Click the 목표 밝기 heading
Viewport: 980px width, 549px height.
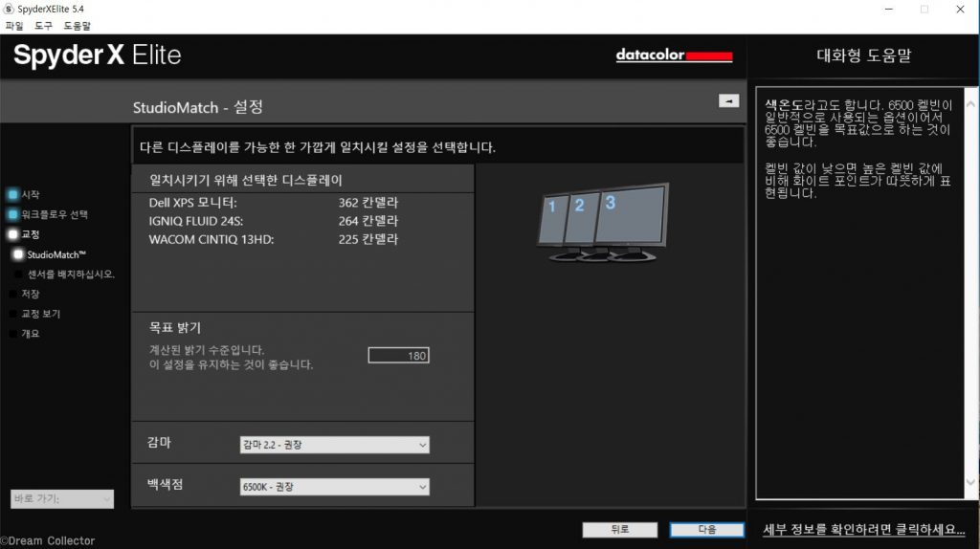pos(175,327)
